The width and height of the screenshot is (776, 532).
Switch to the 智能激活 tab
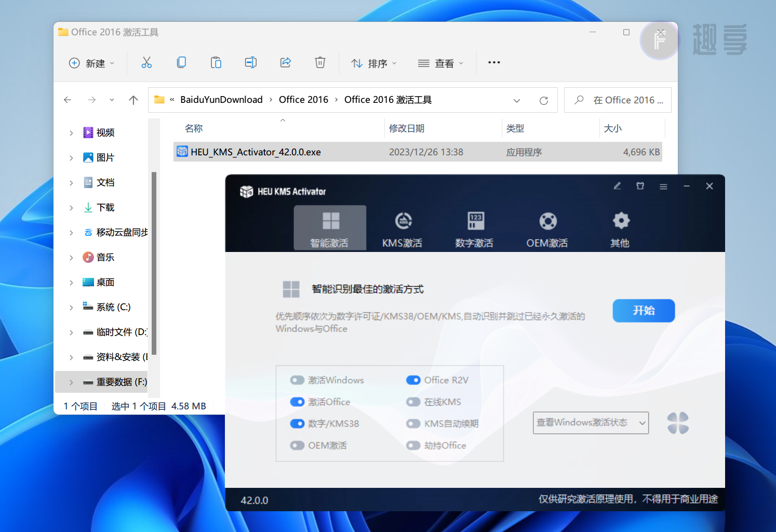(x=330, y=228)
